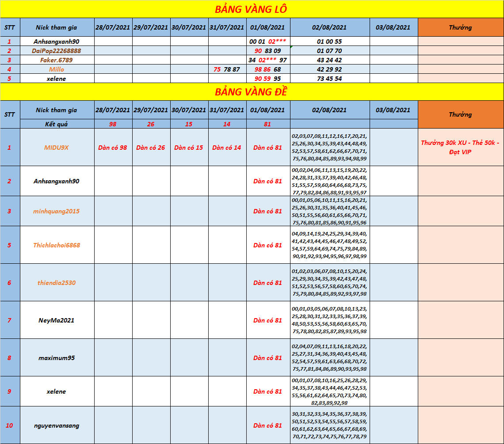This screenshot has height=444, width=504.
Task: Select the minhquang2015 nickname cell
Action: click(57, 211)
